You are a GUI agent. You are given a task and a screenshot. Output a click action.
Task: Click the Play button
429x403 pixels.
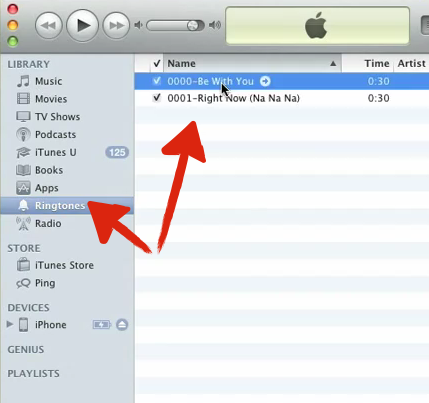click(x=83, y=26)
